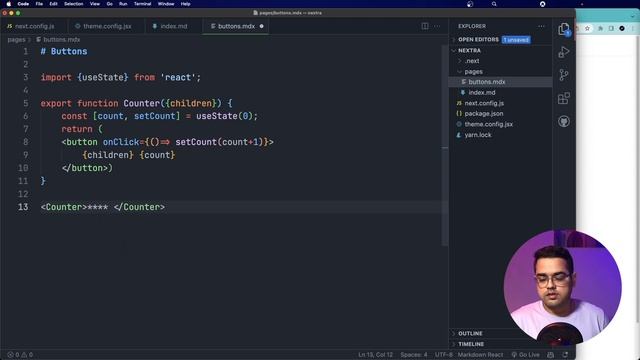Click the pages breadcrumb segment
This screenshot has height=360, width=640.
[16, 40]
